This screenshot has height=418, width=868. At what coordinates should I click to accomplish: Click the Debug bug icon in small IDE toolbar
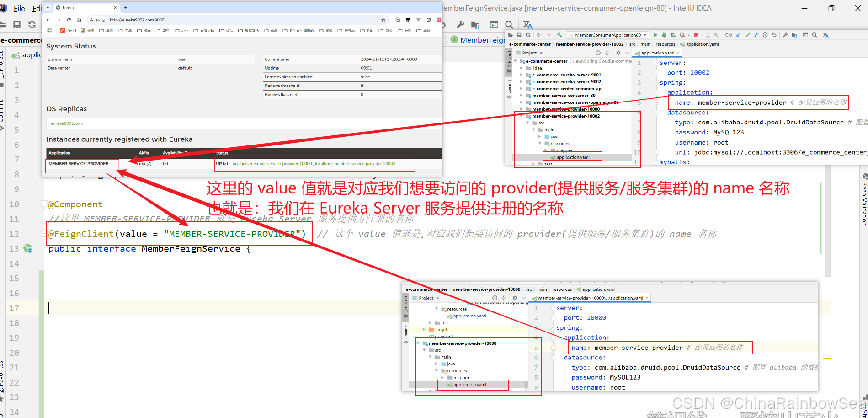pos(664,35)
